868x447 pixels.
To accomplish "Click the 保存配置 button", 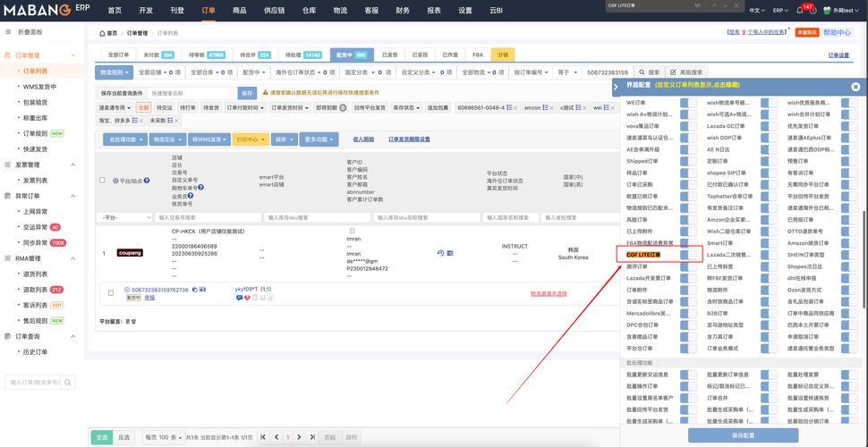I will point(743,435).
